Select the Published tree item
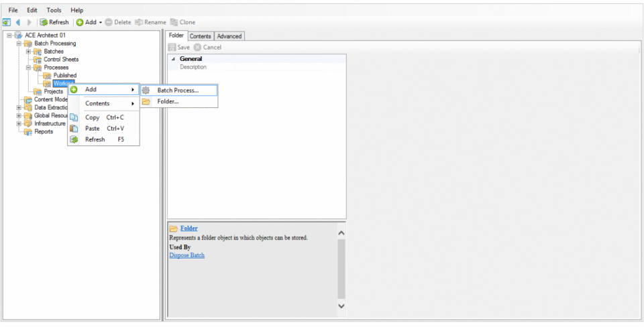644x335 pixels. coord(65,76)
